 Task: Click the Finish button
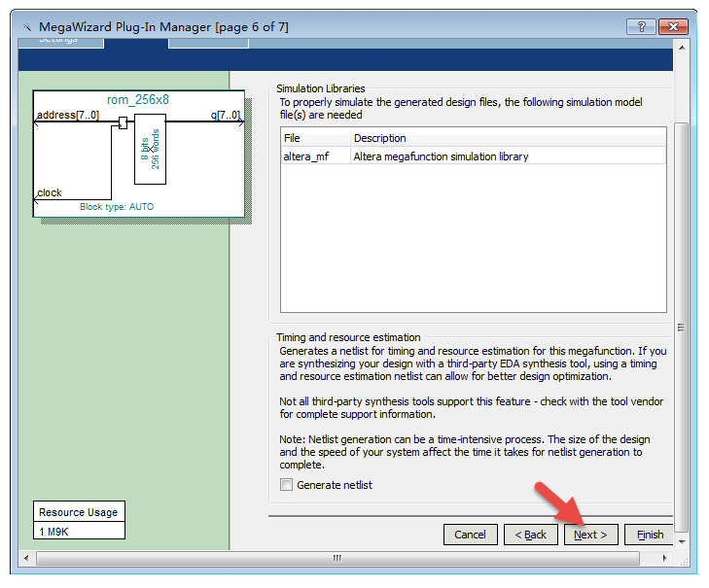tap(650, 535)
